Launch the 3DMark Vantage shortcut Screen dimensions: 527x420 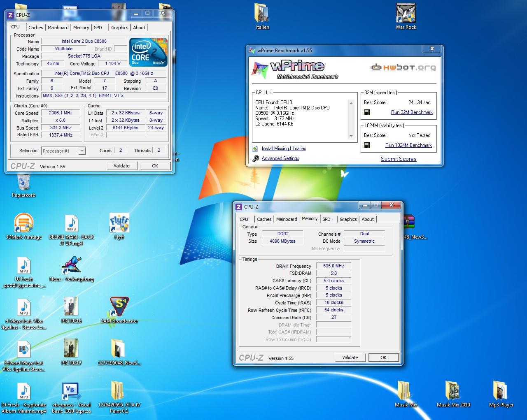pyautogui.click(x=23, y=223)
